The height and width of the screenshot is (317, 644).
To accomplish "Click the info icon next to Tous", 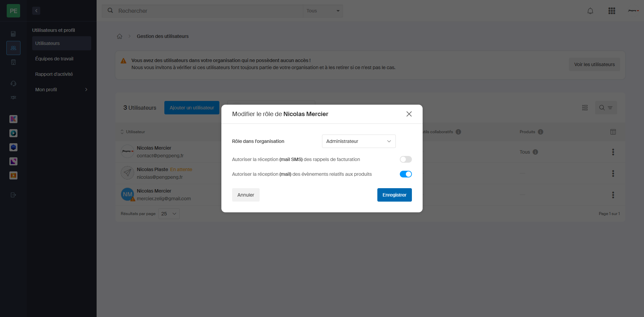I will coord(535,152).
